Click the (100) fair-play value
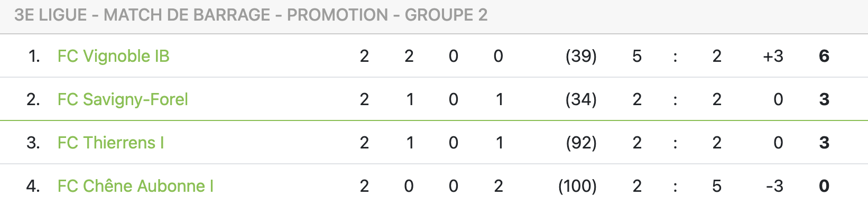 pos(577,186)
